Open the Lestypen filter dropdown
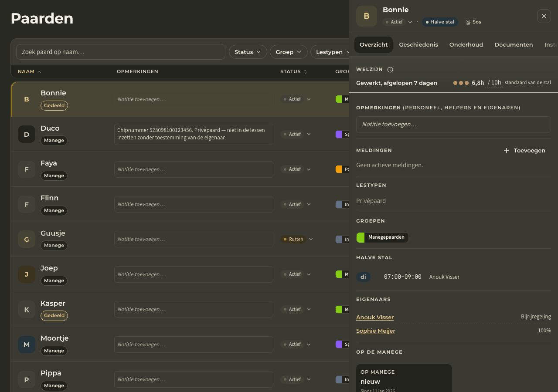Viewport: 558px width, 392px height. tap(330, 52)
